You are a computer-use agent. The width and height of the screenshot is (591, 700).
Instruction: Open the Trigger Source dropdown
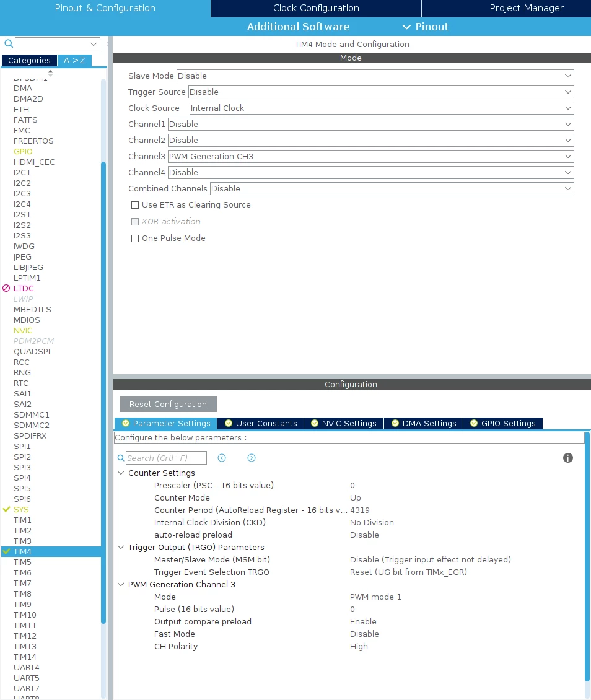pyautogui.click(x=381, y=92)
